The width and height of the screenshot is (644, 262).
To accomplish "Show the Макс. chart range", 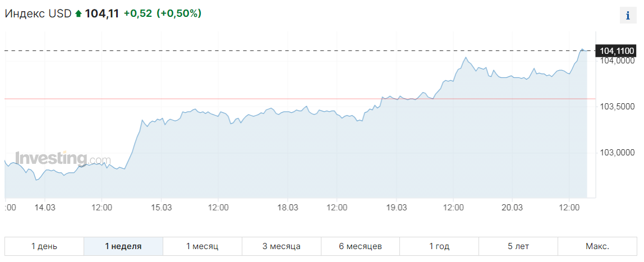I will [597, 246].
